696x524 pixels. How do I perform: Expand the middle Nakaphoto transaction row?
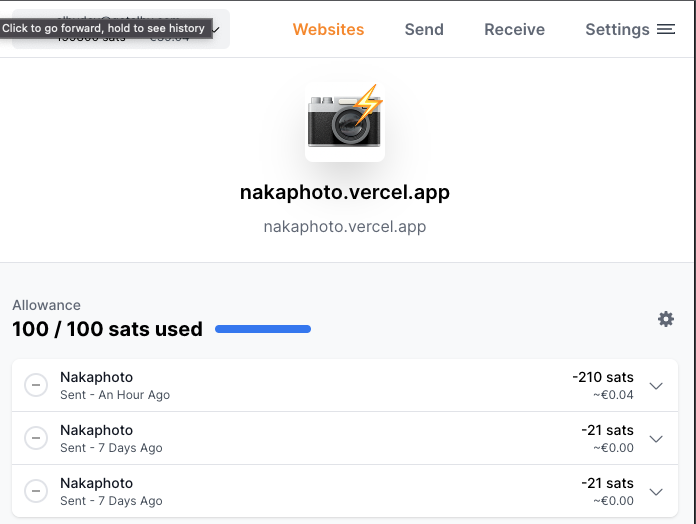656,439
